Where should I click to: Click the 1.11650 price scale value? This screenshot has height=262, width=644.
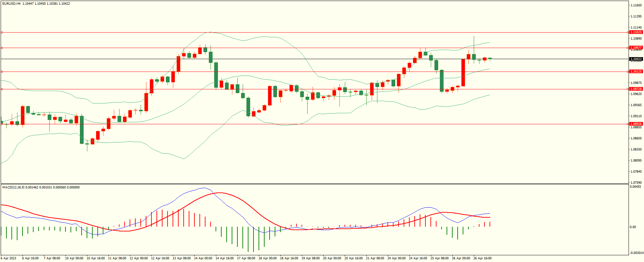[x=636, y=5]
